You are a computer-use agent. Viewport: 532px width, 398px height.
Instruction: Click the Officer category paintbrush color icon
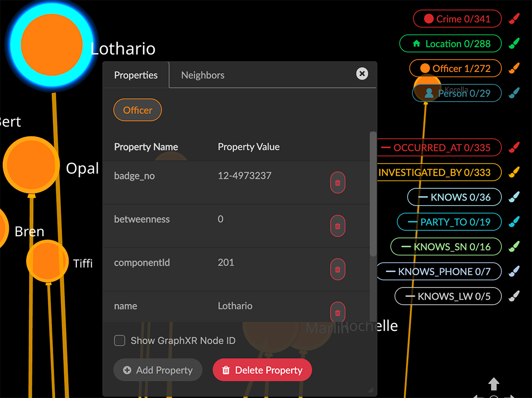click(x=514, y=69)
